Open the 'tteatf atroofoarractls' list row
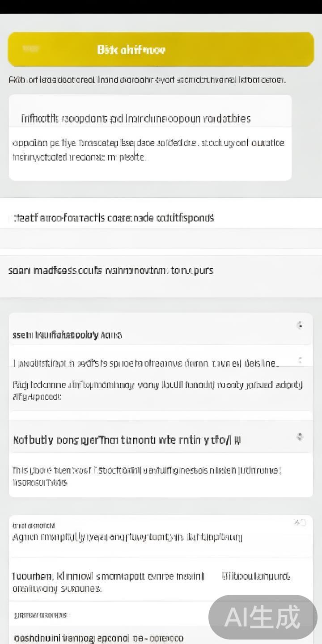 pos(111,218)
